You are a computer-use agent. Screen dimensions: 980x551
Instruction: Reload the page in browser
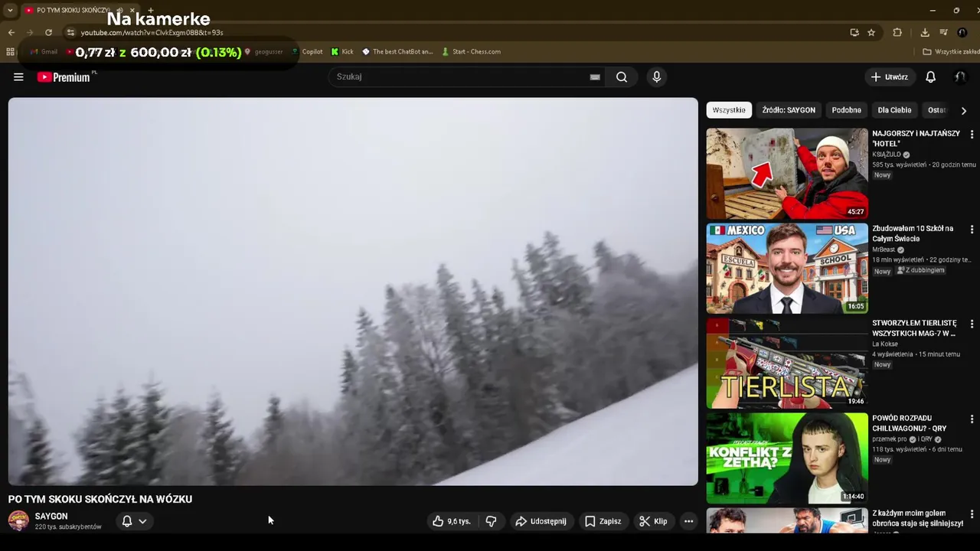[x=48, y=32]
